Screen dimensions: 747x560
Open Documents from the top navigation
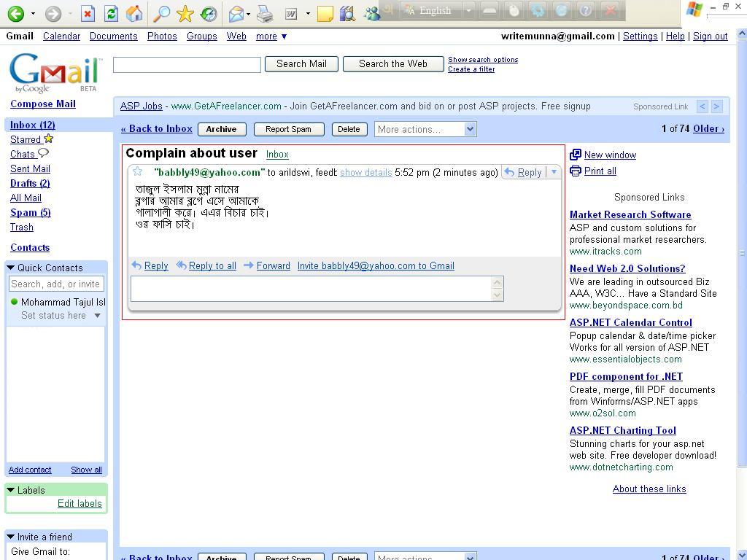pos(113,36)
